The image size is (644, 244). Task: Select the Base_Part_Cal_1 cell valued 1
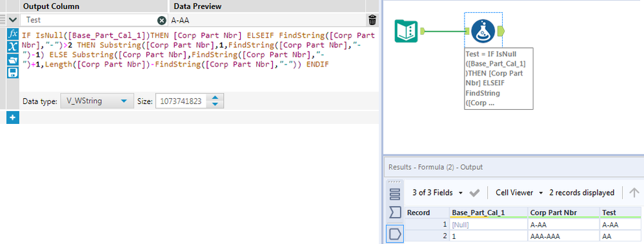pyautogui.click(x=488, y=236)
